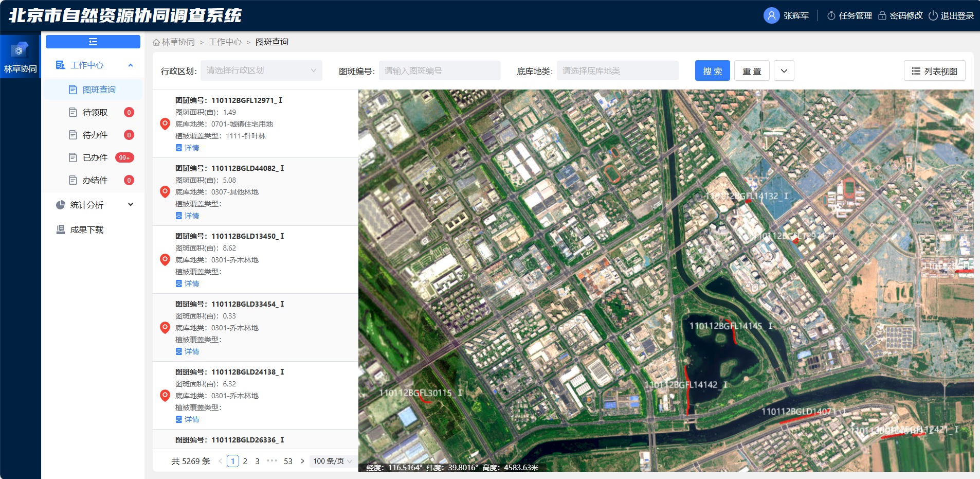Open the 100 条/页 page size dropdown
980x479 pixels.
(x=333, y=461)
